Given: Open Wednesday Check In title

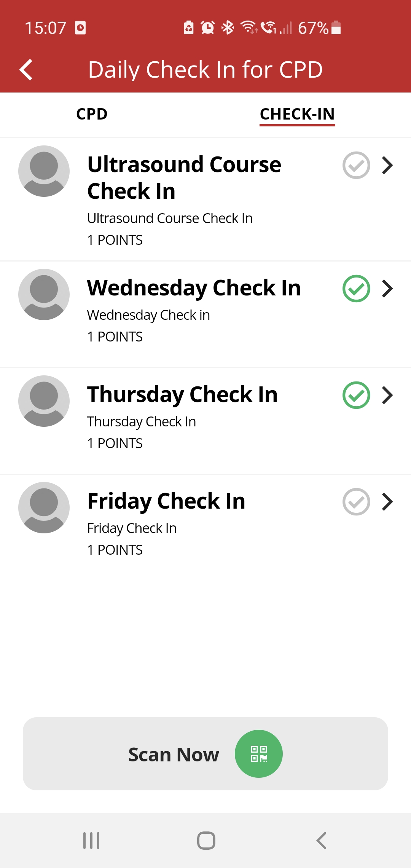Looking at the screenshot, I should coord(194,288).
